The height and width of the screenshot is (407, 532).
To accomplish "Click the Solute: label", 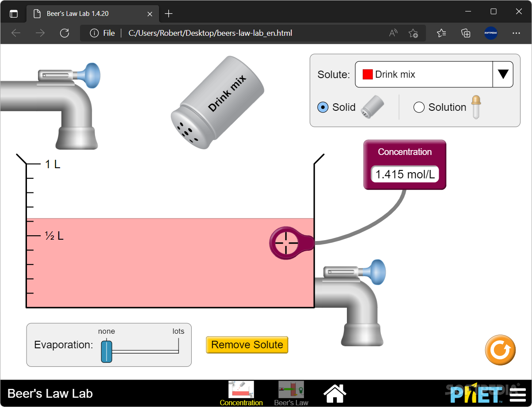I will (334, 75).
